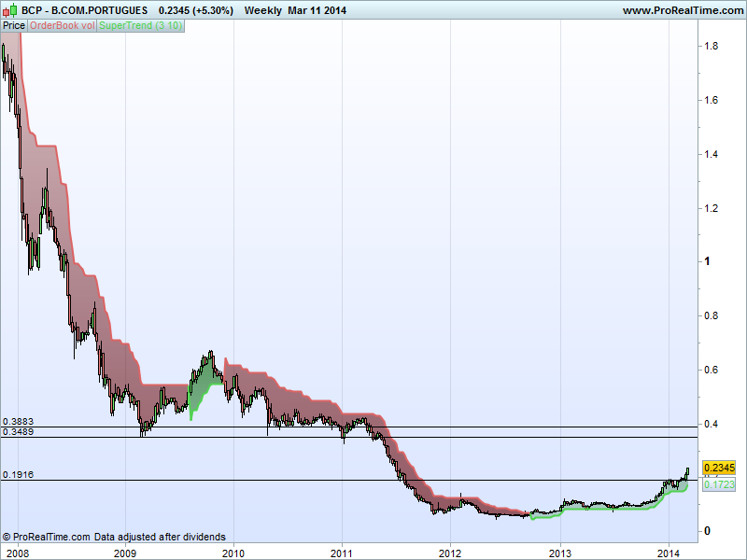Click the 1.6 price axis label
Screen dimensions: 747x560
(712, 100)
